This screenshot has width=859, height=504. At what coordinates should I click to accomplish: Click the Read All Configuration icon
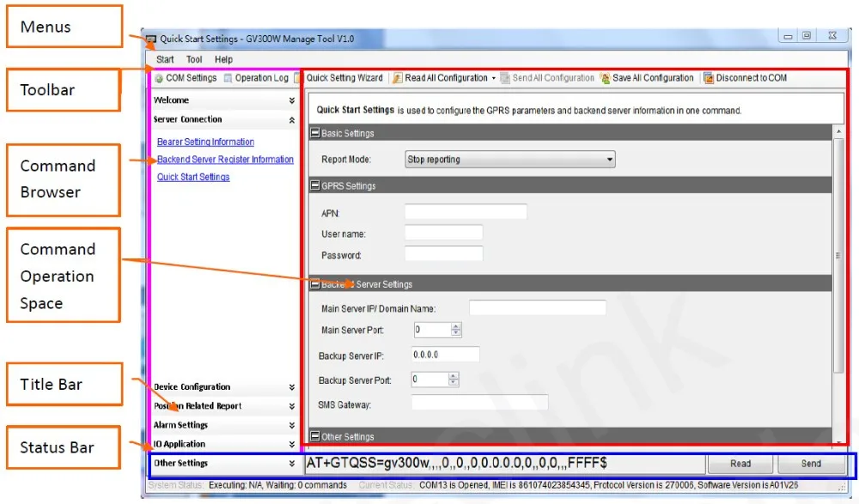(x=398, y=78)
